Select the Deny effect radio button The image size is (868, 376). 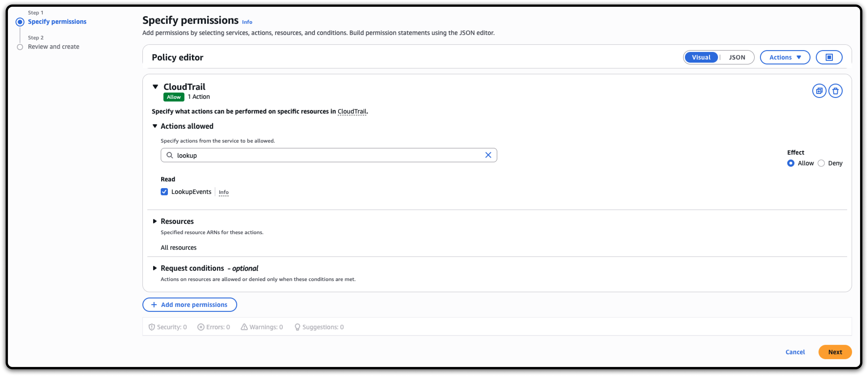click(821, 163)
